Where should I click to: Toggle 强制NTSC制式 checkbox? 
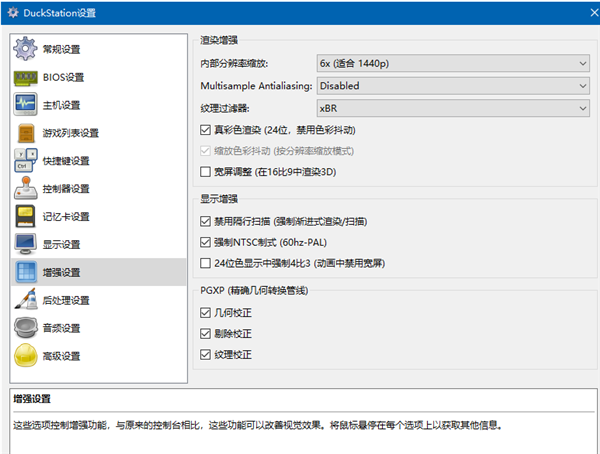pyautogui.click(x=206, y=242)
